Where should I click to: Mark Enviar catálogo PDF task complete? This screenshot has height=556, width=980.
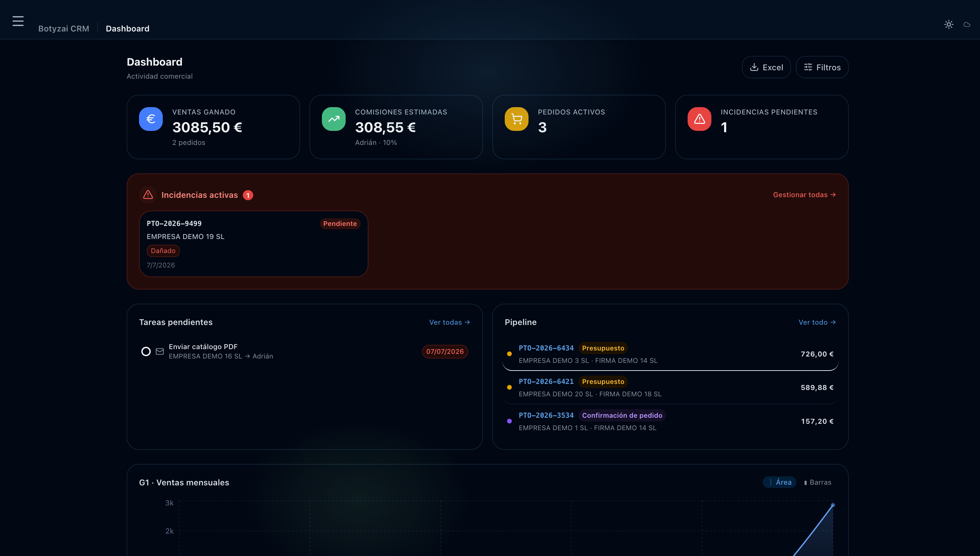(146, 351)
